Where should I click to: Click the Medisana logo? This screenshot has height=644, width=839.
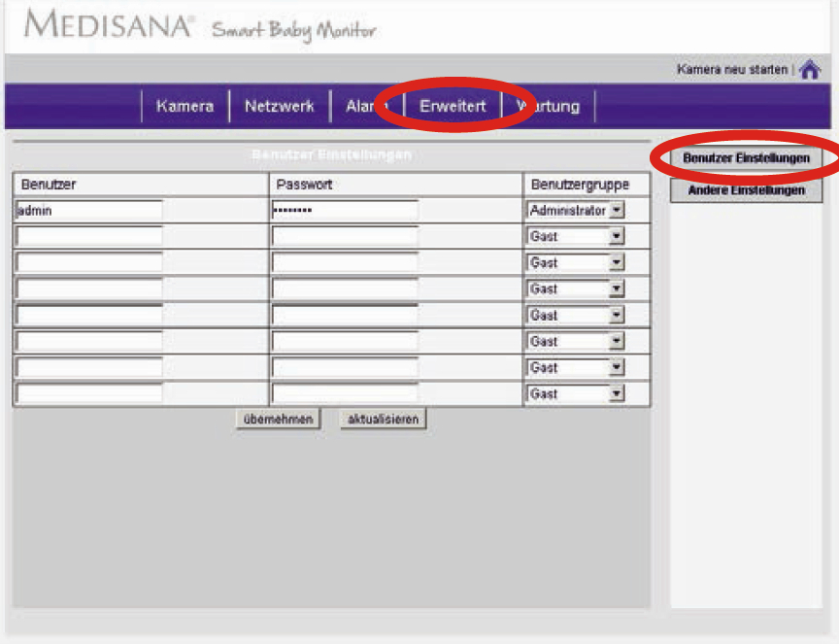[109, 26]
